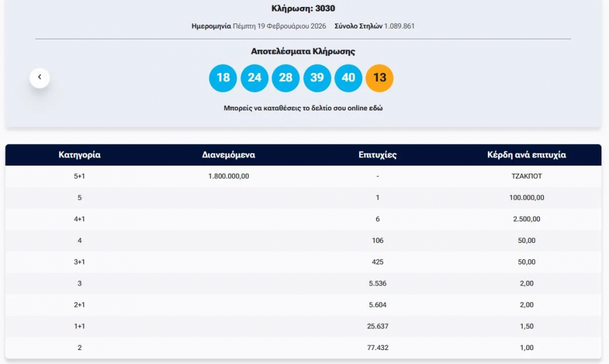Image resolution: width=609 pixels, height=364 pixels.
Task: Select the 100.000,00 prize value
Action: (526, 198)
